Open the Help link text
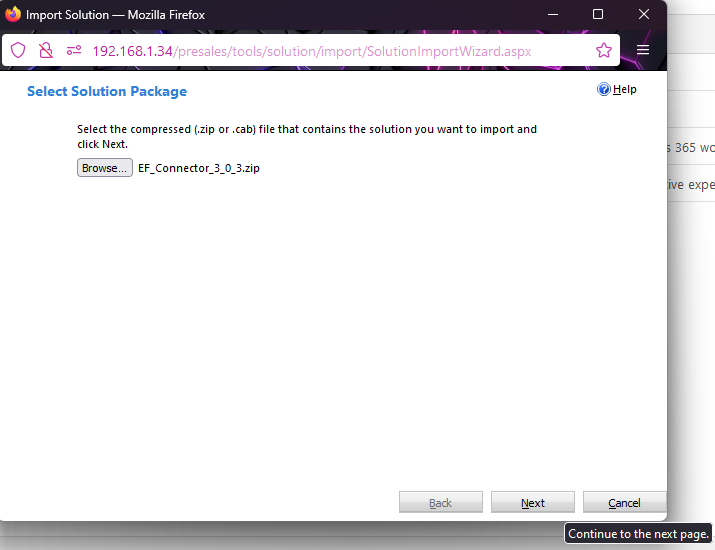 (625, 90)
